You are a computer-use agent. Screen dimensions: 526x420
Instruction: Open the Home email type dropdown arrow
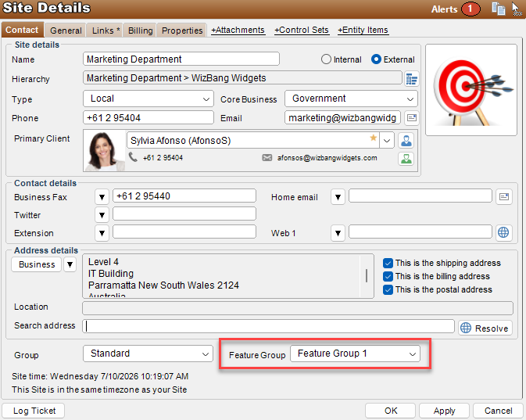click(338, 197)
